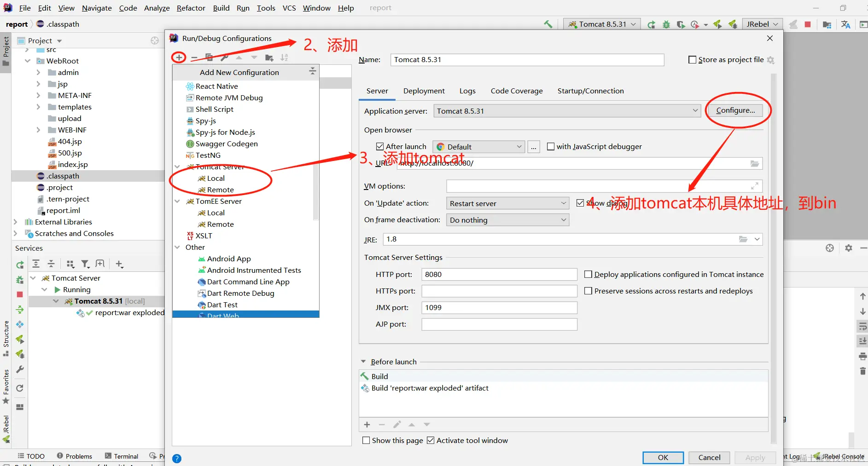Collapse the WebRoot folder in Project tree

click(28, 61)
